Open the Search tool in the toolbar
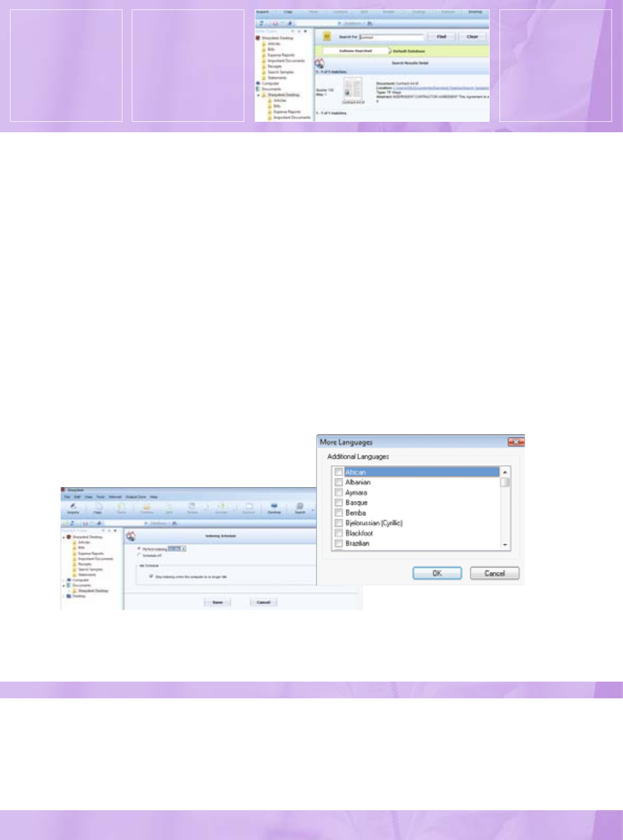This screenshot has height=840, width=623. [300, 508]
